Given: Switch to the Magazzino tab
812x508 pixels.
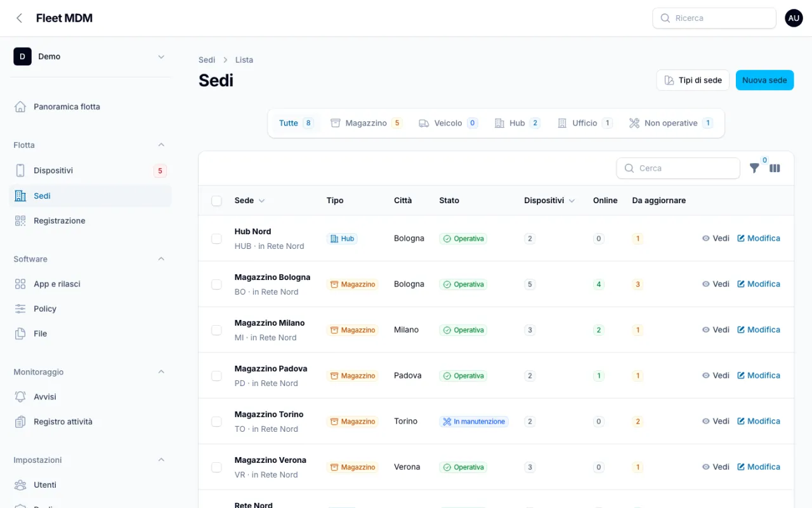Looking at the screenshot, I should point(366,123).
